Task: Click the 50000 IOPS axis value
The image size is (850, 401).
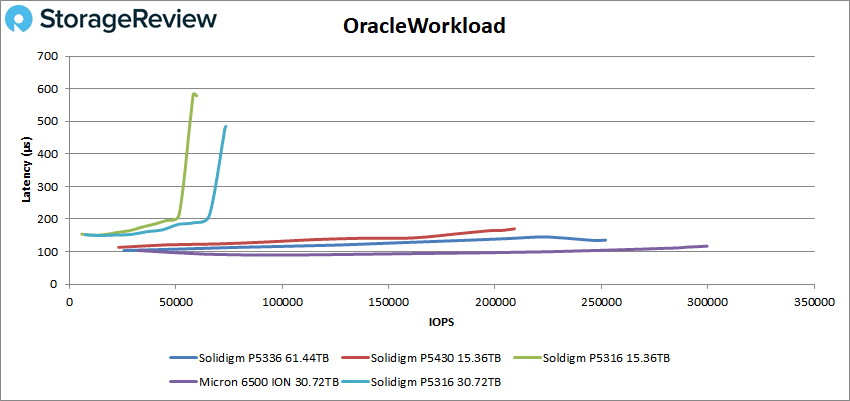Action: [175, 303]
